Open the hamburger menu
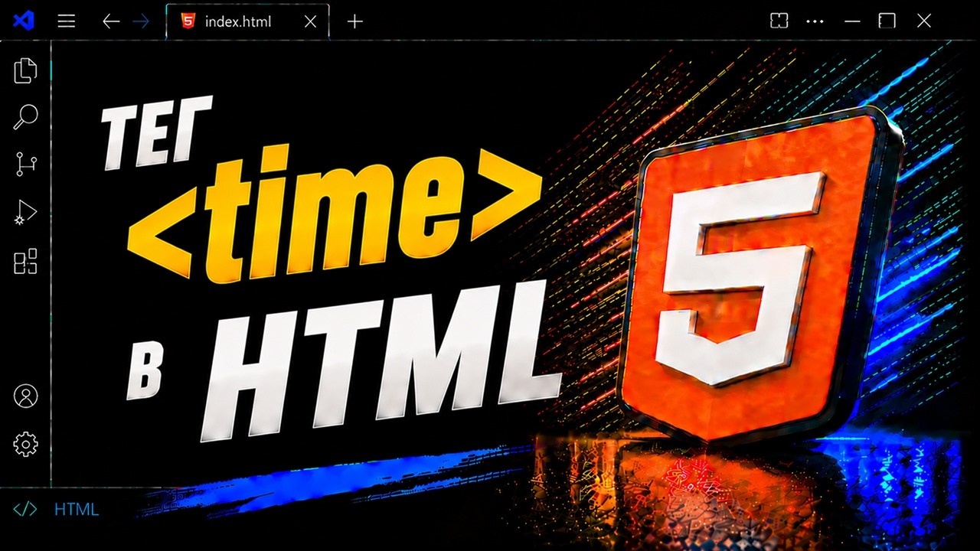 67,21
